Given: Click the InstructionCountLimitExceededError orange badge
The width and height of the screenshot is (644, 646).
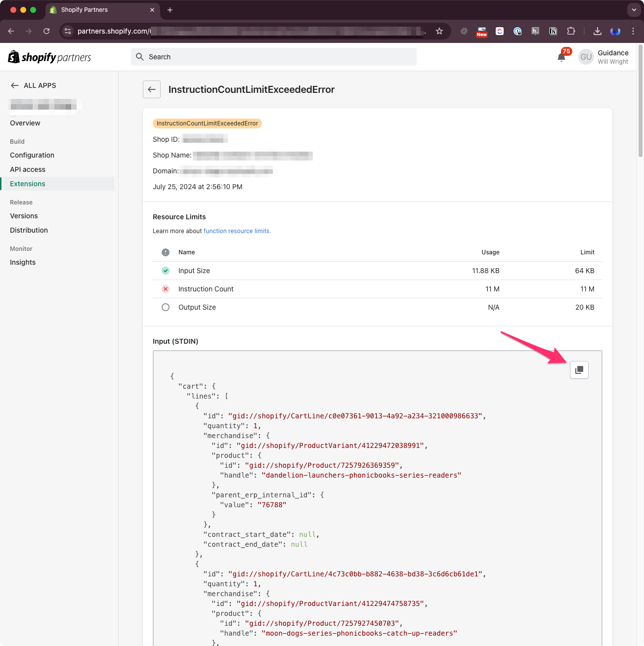Looking at the screenshot, I should point(207,123).
